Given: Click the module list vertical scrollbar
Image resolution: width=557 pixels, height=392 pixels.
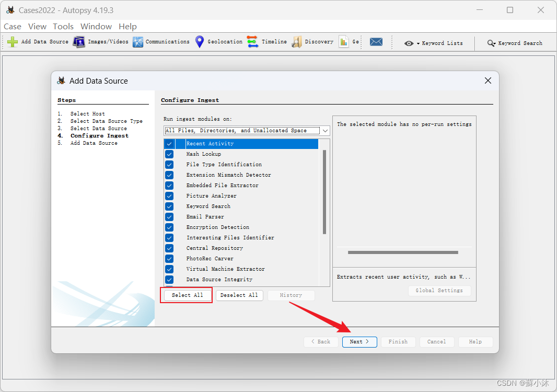Looking at the screenshot, I should point(324,192).
